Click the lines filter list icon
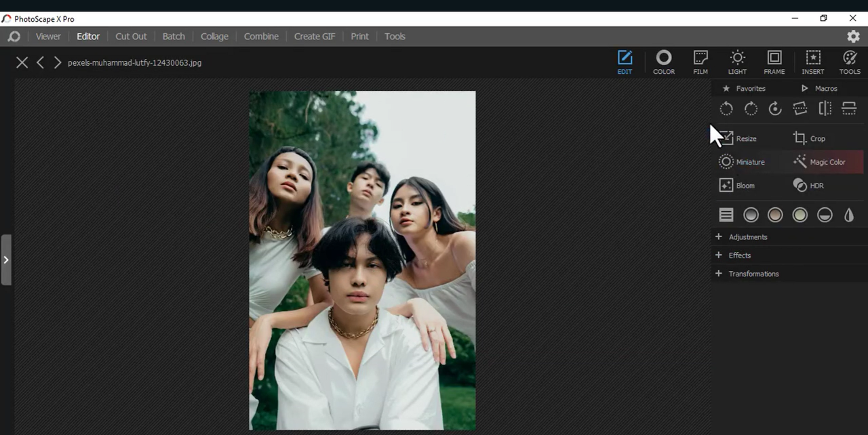The width and height of the screenshot is (868, 435). 726,215
